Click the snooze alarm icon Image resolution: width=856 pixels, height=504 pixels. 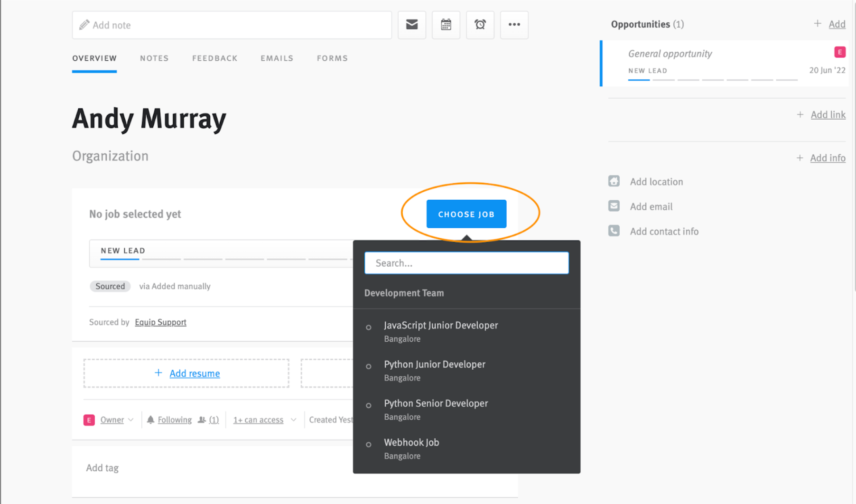tap(480, 25)
